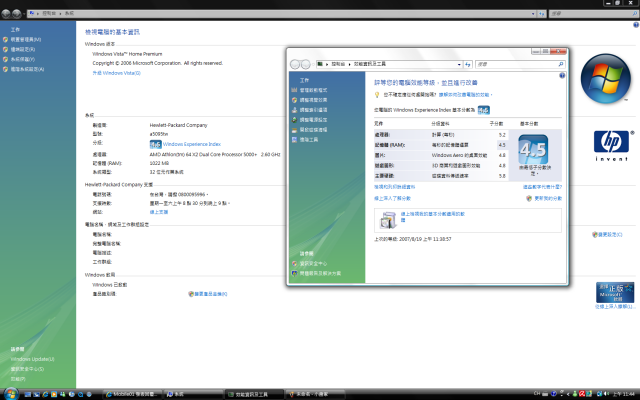This screenshot has width=640, height=400.
Task: Select 控制台 breadcrumb in System window
Action: 49,13
